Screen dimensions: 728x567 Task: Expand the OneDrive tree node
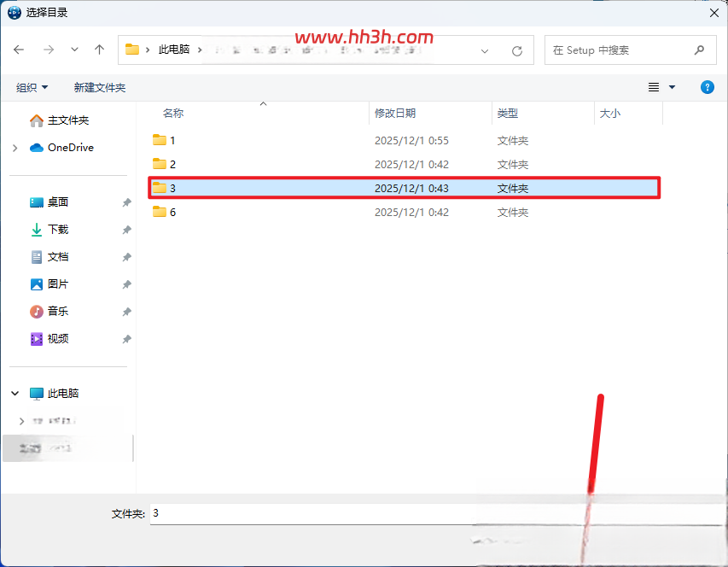15,148
